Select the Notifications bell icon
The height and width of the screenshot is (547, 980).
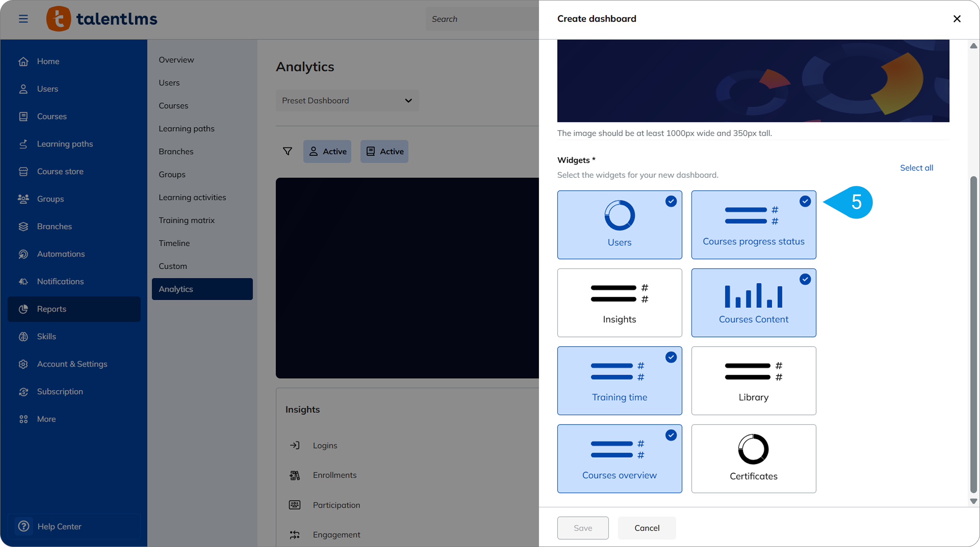[23, 281]
